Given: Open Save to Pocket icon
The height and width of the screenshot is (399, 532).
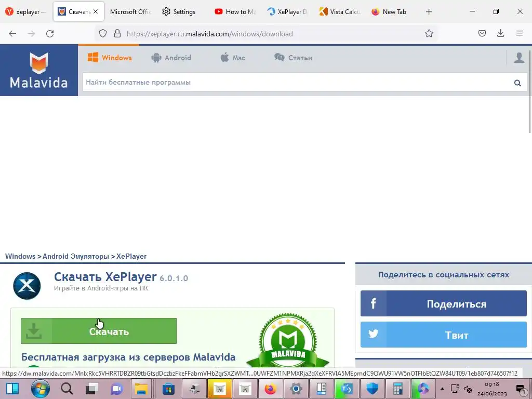Looking at the screenshot, I should point(482,33).
